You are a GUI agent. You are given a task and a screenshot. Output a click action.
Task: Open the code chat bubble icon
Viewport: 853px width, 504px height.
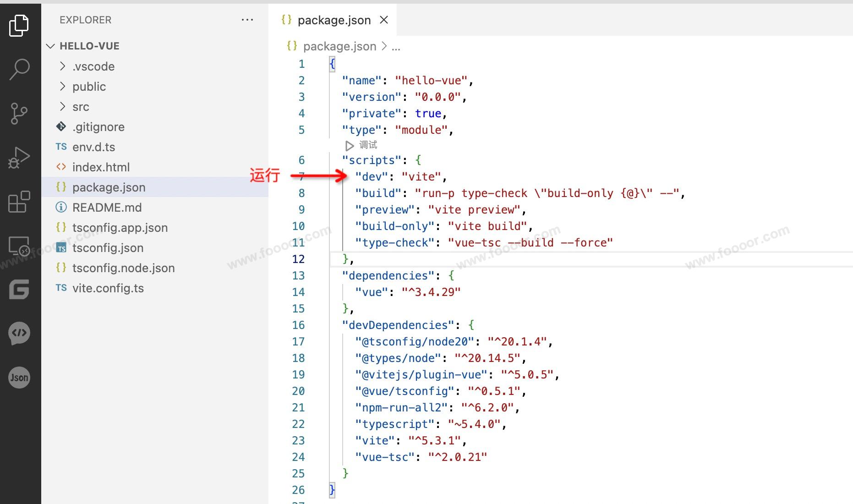click(x=19, y=333)
